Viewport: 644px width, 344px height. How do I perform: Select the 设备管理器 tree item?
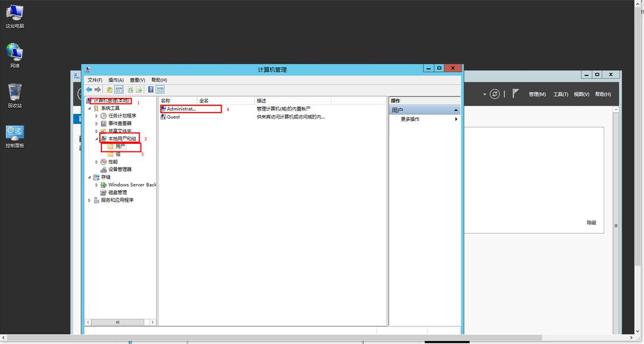pos(120,170)
